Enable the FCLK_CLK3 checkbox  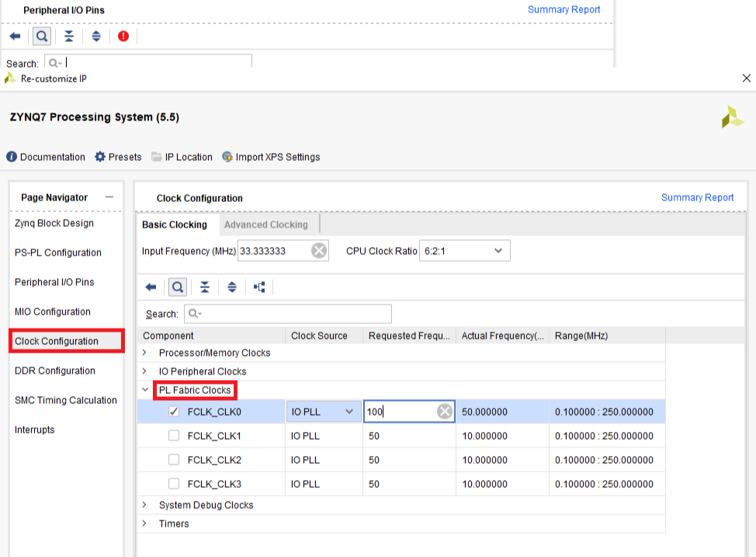pos(174,484)
